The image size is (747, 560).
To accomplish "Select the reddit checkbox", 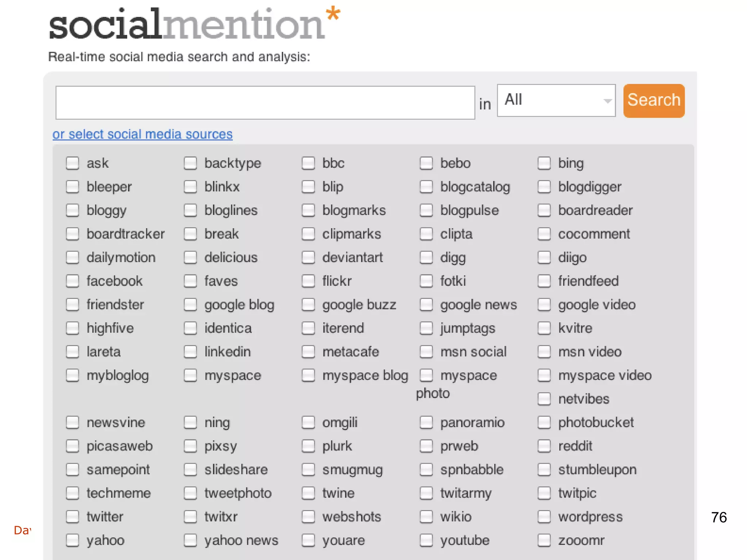I will click(x=544, y=446).
